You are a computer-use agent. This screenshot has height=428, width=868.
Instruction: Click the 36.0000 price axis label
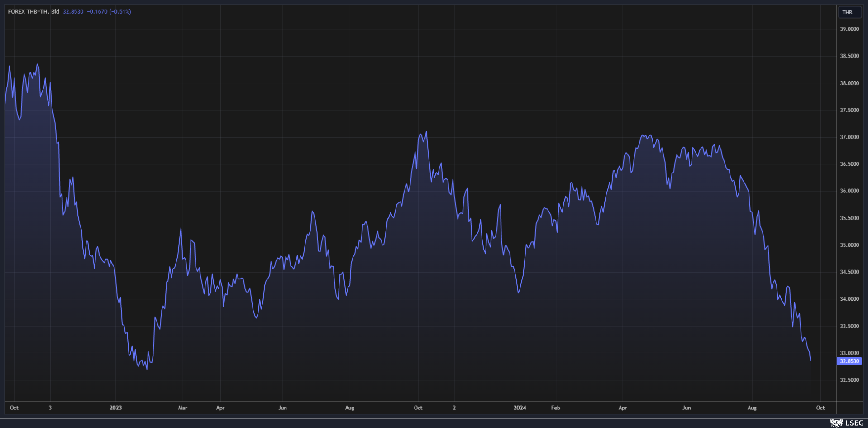849,191
